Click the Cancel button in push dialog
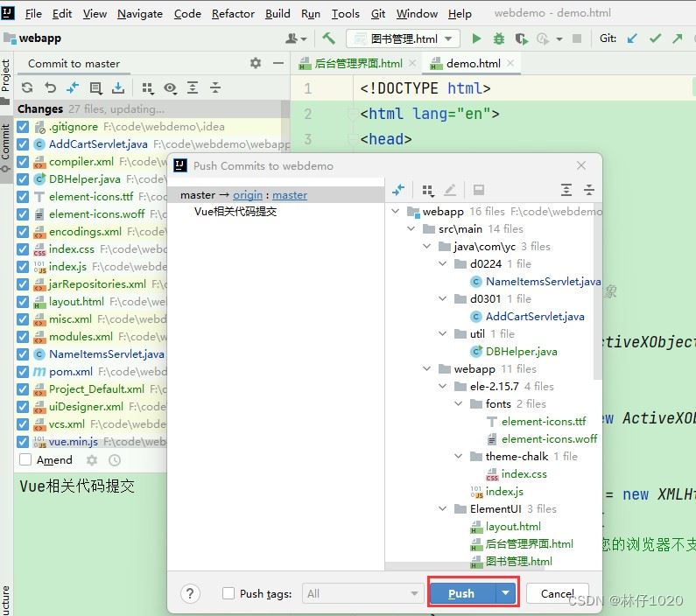This screenshot has width=696, height=616. [557, 593]
